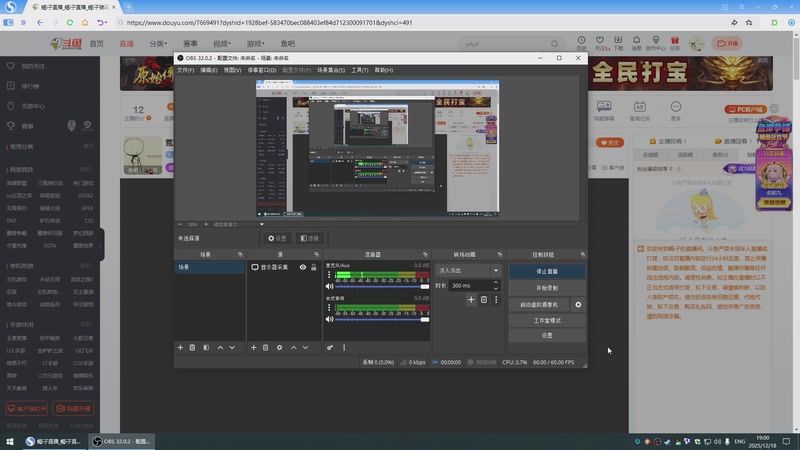800x450 pixels.
Task: Open source properties gear in sources panel
Action: [279, 347]
